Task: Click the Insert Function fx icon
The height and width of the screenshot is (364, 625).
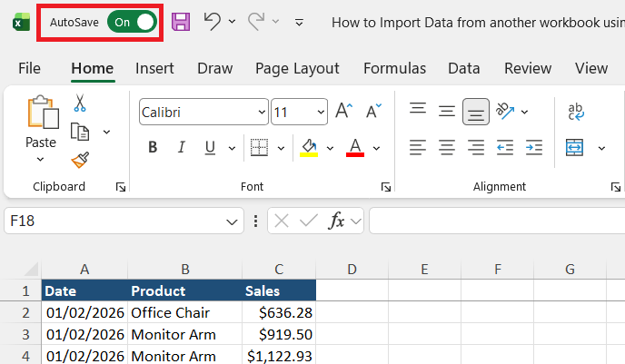Action: [336, 221]
